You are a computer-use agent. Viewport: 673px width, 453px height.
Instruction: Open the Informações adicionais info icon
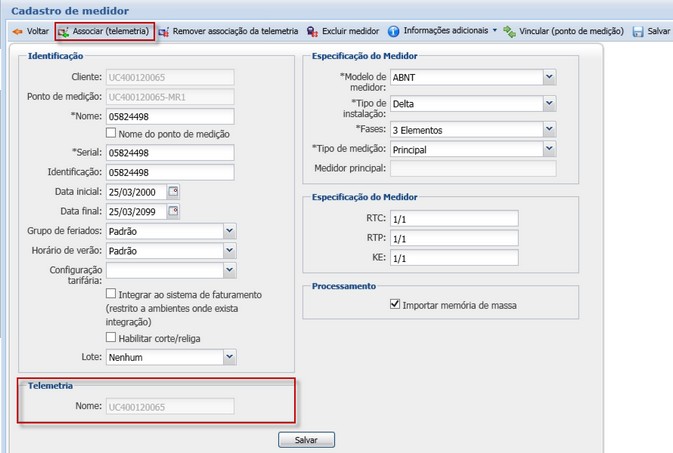pyautogui.click(x=394, y=32)
